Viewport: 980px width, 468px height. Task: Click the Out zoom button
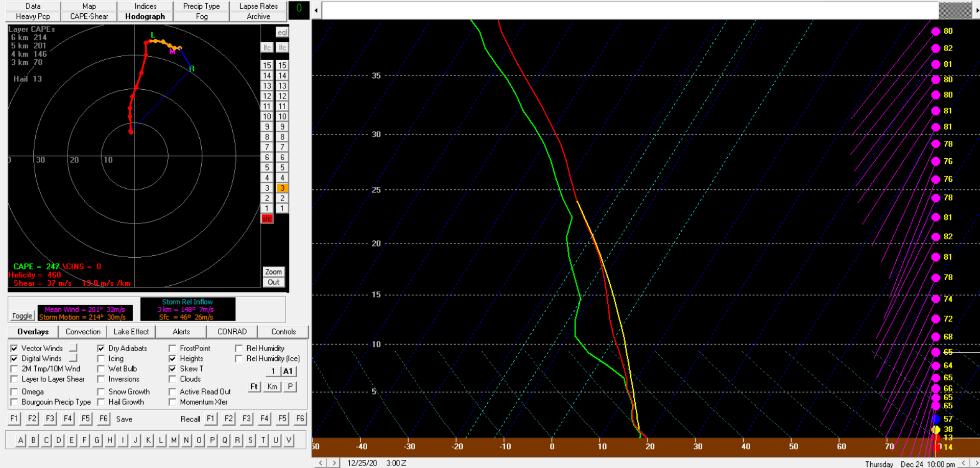273,282
